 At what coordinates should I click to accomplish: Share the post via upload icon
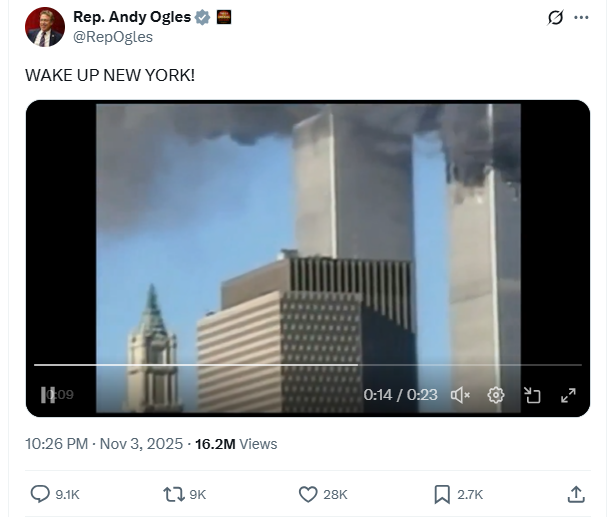click(576, 494)
